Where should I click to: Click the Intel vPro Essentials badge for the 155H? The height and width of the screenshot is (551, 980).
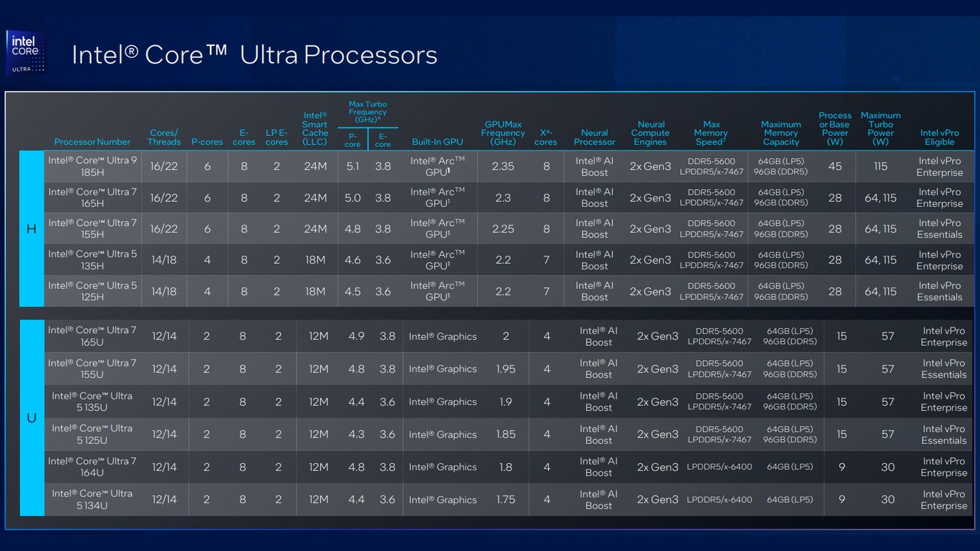[x=940, y=229]
